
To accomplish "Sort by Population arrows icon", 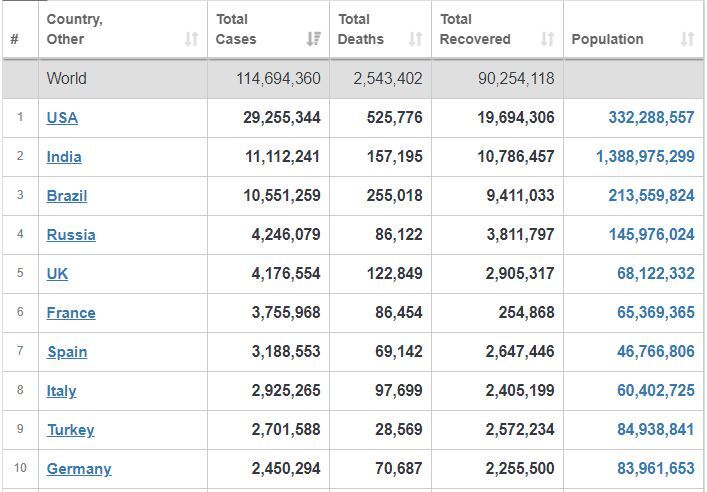I will click(x=687, y=39).
